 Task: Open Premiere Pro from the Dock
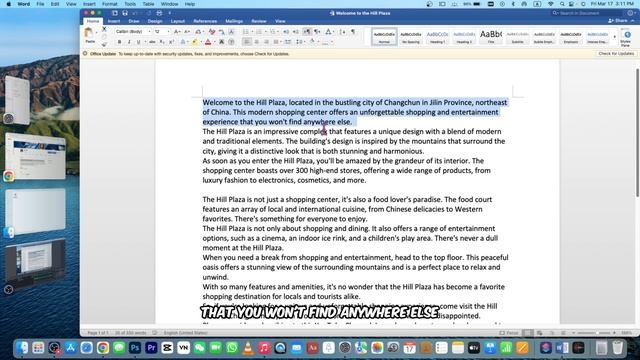click(x=151, y=348)
